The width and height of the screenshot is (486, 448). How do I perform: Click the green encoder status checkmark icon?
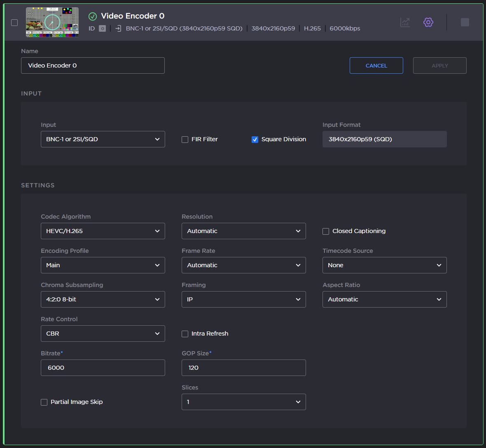[93, 16]
